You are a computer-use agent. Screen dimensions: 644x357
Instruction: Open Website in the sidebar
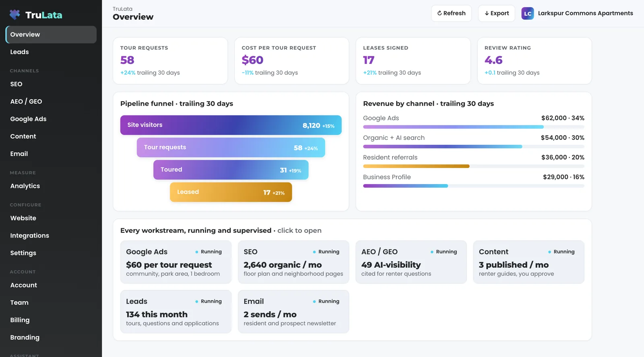click(x=51, y=218)
